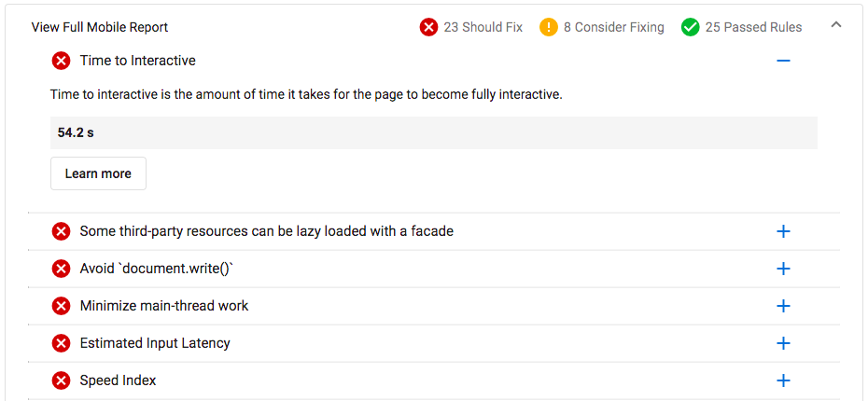Expand the third-party resources facade rule
Viewport: 868px width, 401px height.
(783, 231)
